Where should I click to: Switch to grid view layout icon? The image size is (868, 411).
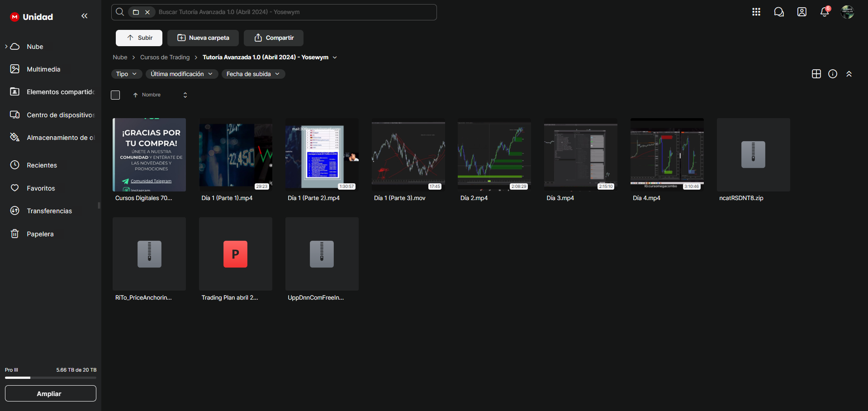pos(816,74)
